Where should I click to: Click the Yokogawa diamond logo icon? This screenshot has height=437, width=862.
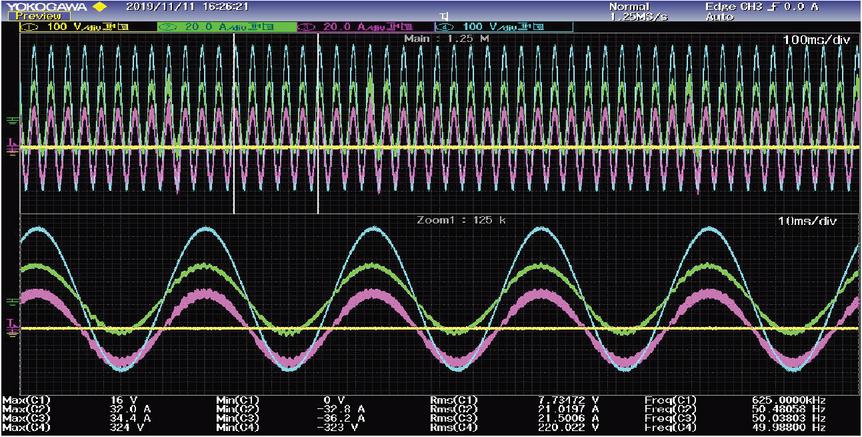(100, 6)
